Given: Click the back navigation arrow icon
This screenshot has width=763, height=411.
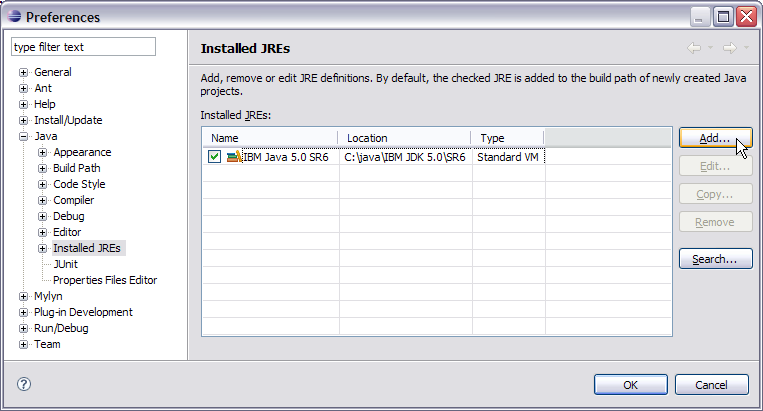Looking at the screenshot, I should point(694,48).
